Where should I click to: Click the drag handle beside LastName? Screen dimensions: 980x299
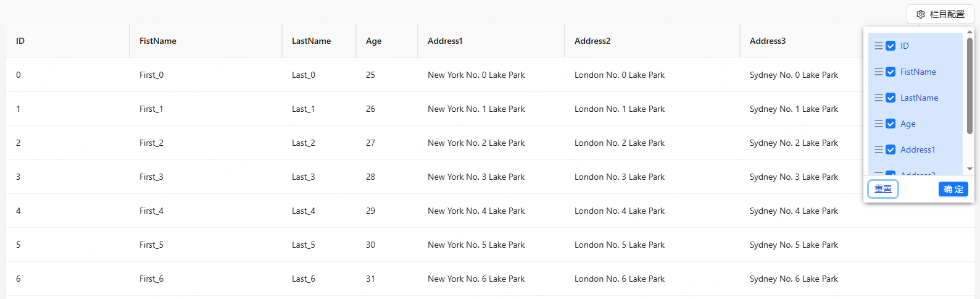(878, 98)
